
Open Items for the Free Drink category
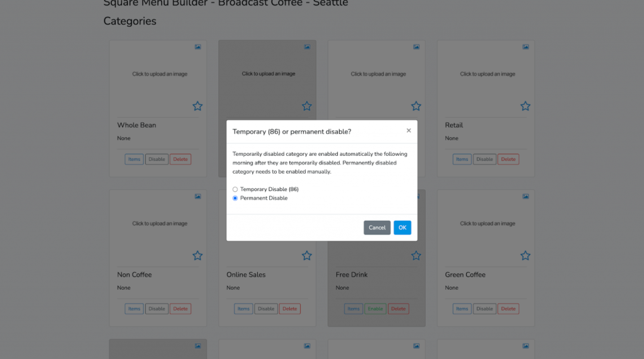(x=353, y=309)
